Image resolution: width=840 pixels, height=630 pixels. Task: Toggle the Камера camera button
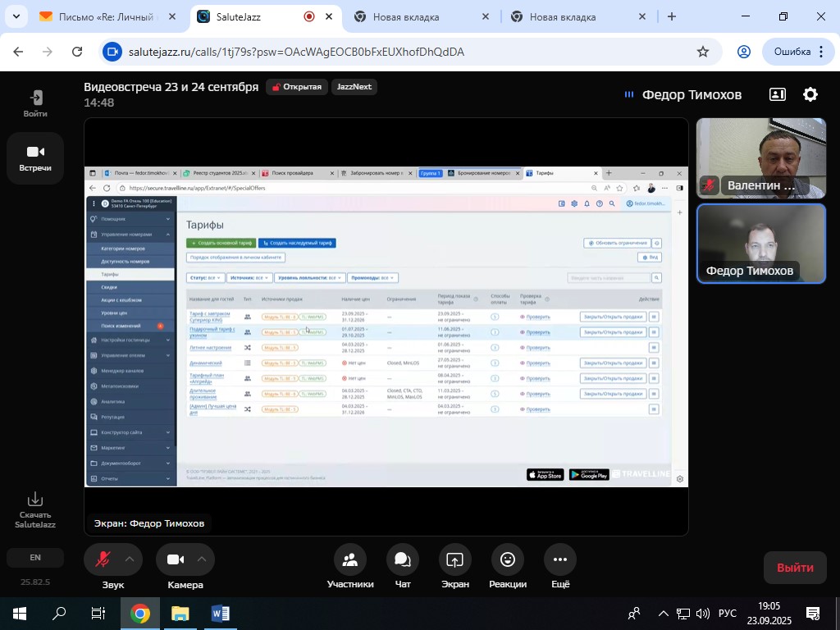[x=176, y=560]
